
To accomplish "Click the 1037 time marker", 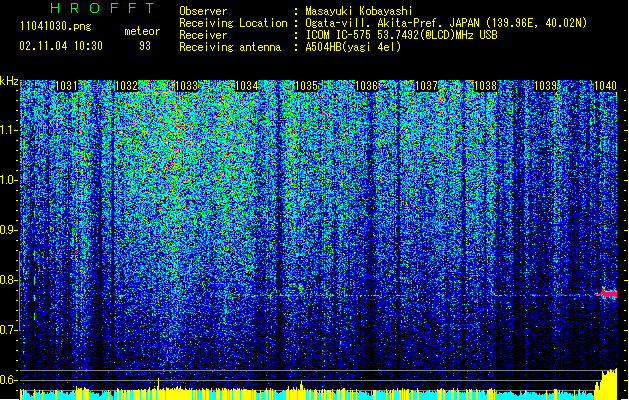I will coord(426,86).
